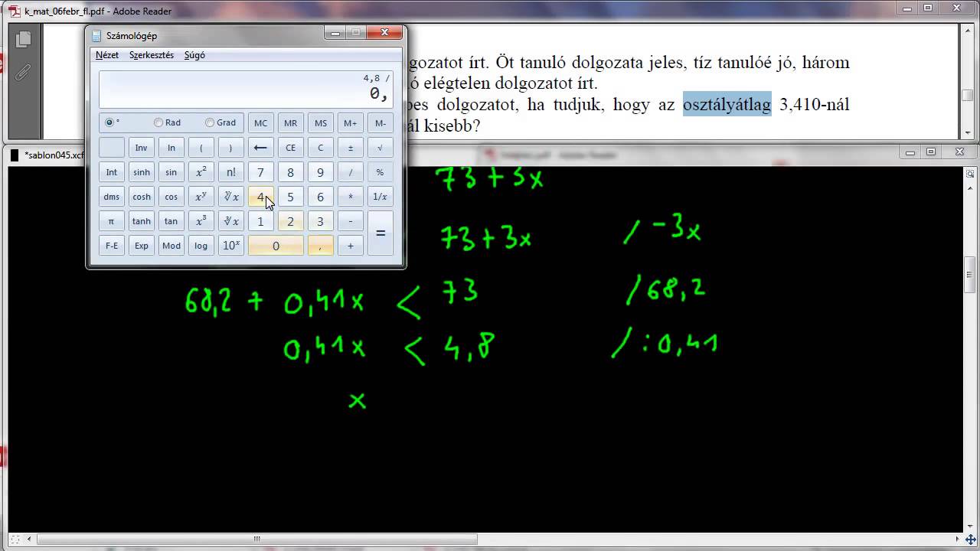The width and height of the screenshot is (980, 551).
Task: Click the sinh key
Action: point(141,172)
